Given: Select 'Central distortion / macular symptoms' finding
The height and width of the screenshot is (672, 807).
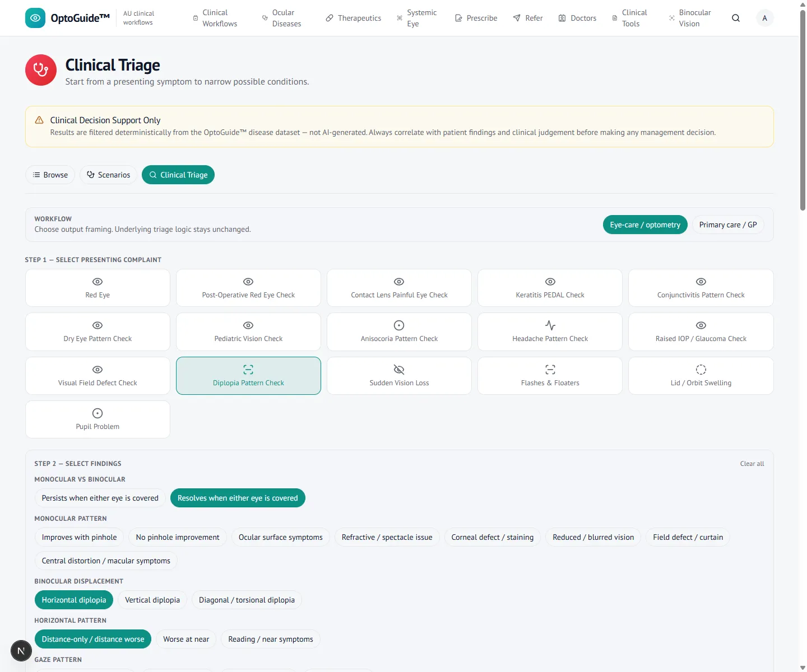Looking at the screenshot, I should 106,561.
